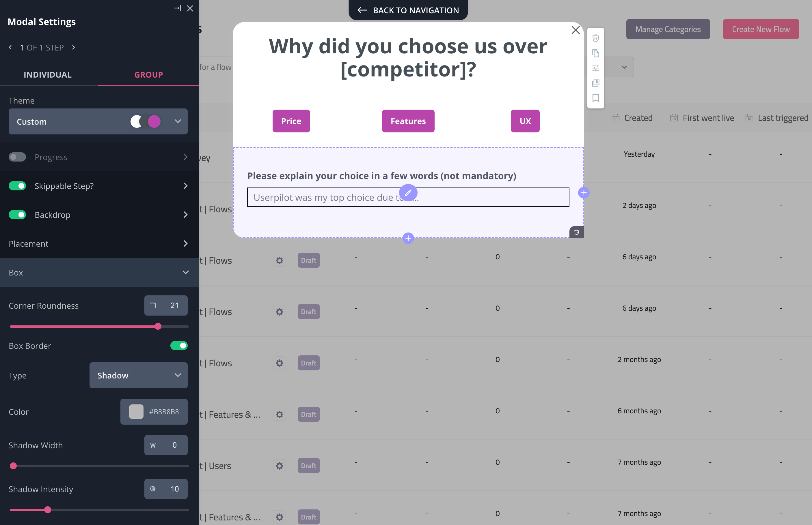Toggle the Skippable Step switch on
The image size is (812, 525).
coord(17,186)
